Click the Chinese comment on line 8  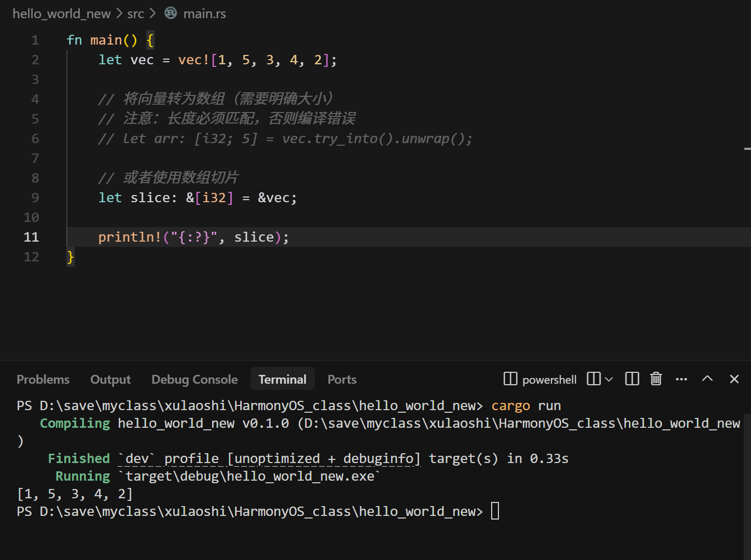168,177
